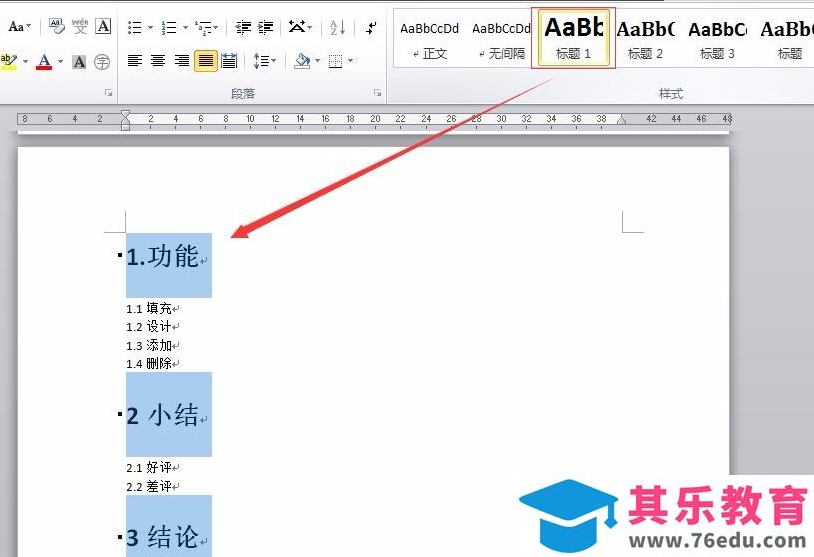Click the Sort A-Z icon

[x=337, y=28]
